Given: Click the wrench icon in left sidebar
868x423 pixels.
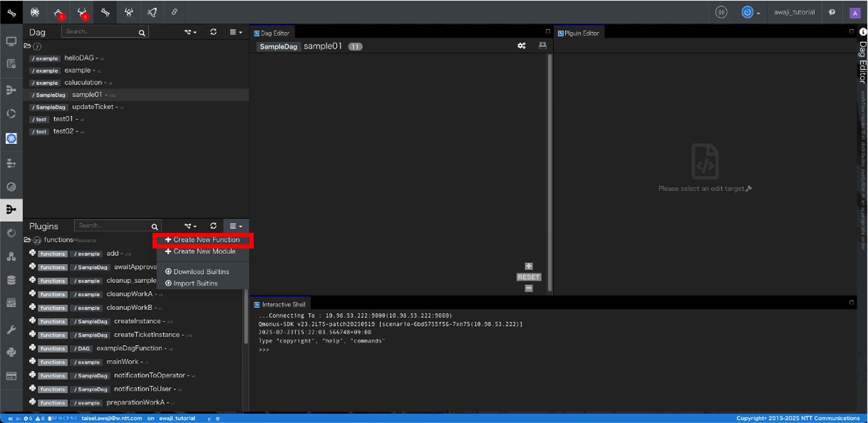Looking at the screenshot, I should pos(11,330).
